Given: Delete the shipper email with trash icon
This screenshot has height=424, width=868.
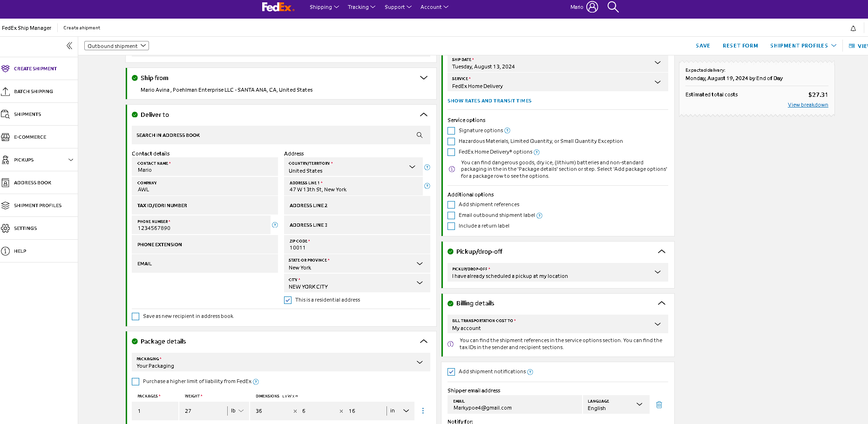Looking at the screenshot, I should click(659, 405).
